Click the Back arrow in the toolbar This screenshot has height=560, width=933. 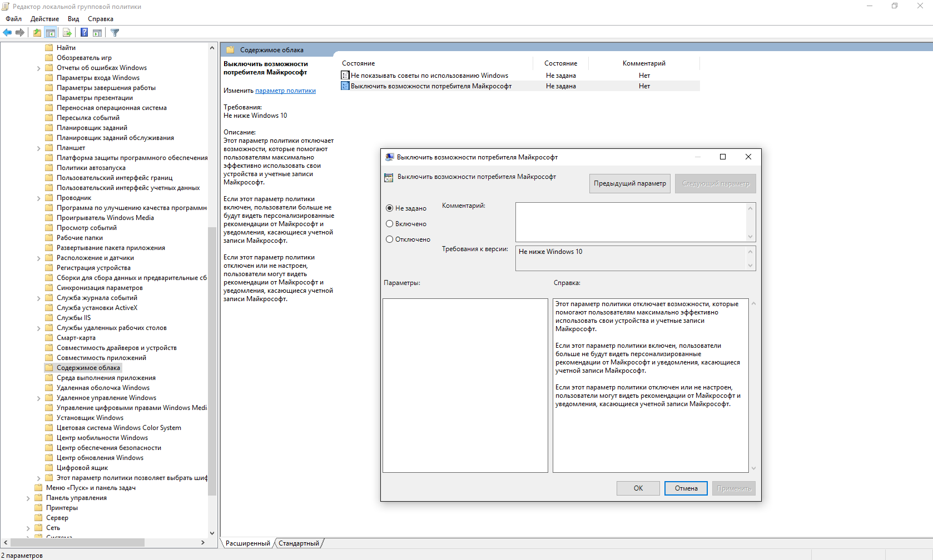(x=7, y=33)
